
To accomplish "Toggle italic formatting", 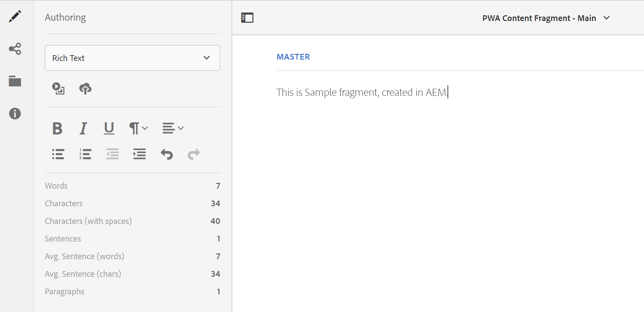I will 83,128.
